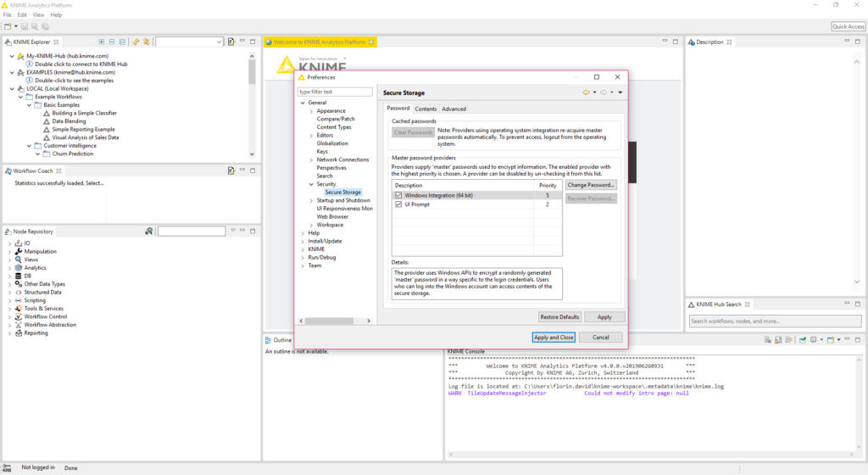Image resolution: width=868 pixels, height=475 pixels.
Task: Click the Preferences tree horizontal scrollbar
Action: [x=330, y=321]
